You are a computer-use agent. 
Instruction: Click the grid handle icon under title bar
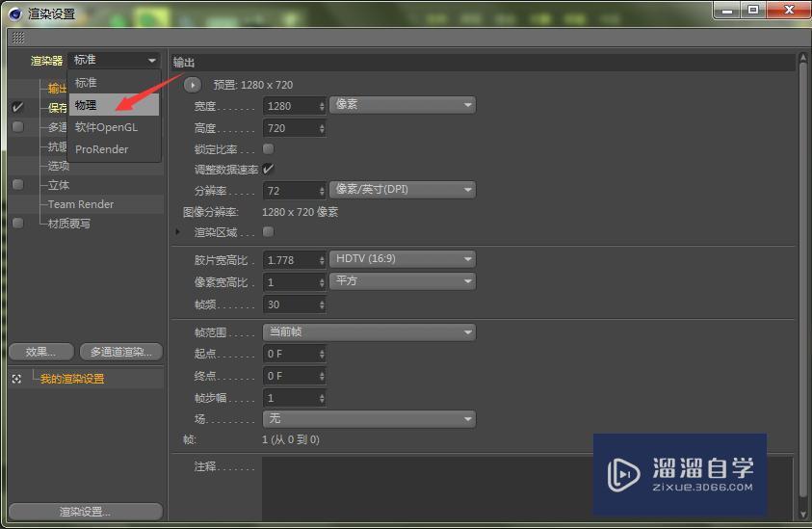tap(18, 38)
